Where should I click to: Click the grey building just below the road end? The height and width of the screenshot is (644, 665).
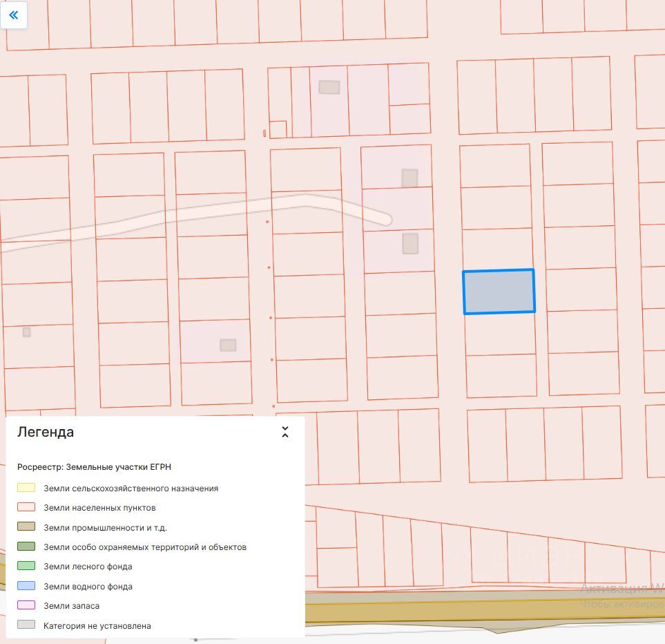pos(410,243)
